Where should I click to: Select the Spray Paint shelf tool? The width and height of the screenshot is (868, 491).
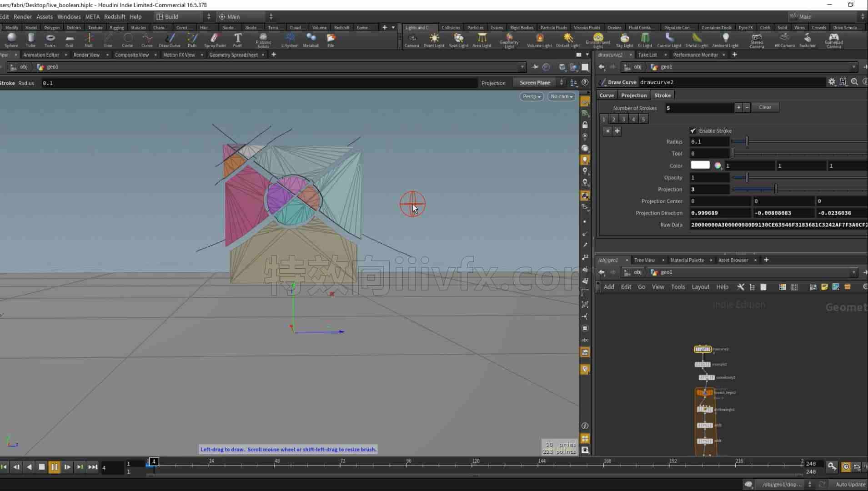click(215, 40)
